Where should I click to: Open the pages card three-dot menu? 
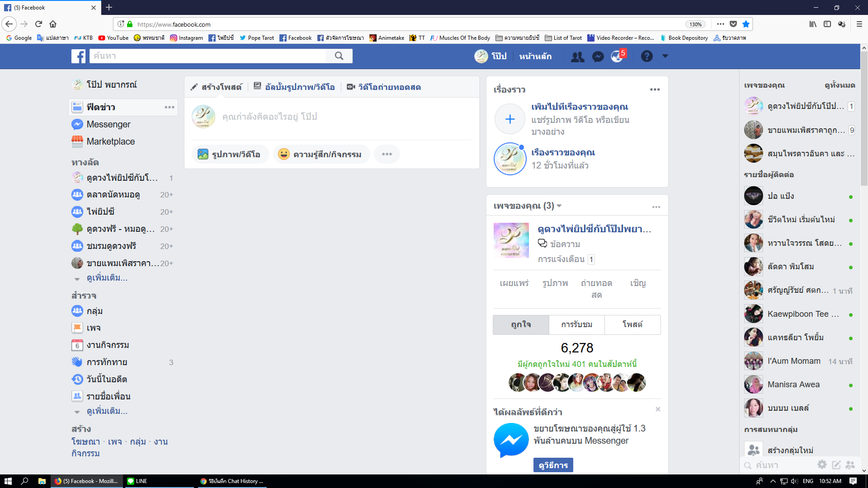(x=656, y=207)
